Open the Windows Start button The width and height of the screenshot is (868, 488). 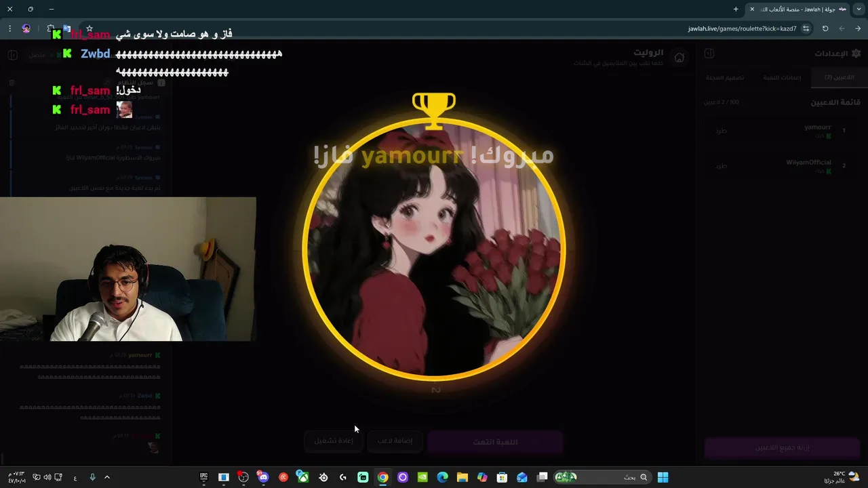pos(663,477)
